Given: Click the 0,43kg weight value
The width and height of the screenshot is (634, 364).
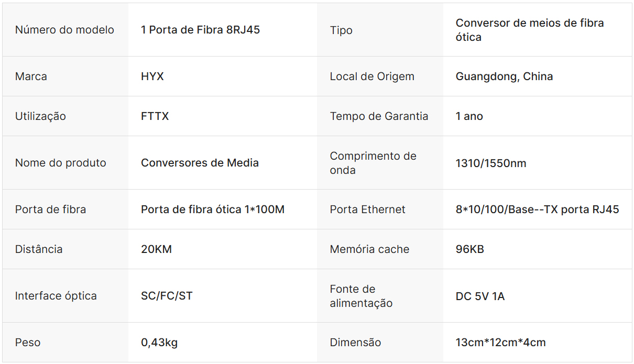Looking at the screenshot, I should point(159,343).
